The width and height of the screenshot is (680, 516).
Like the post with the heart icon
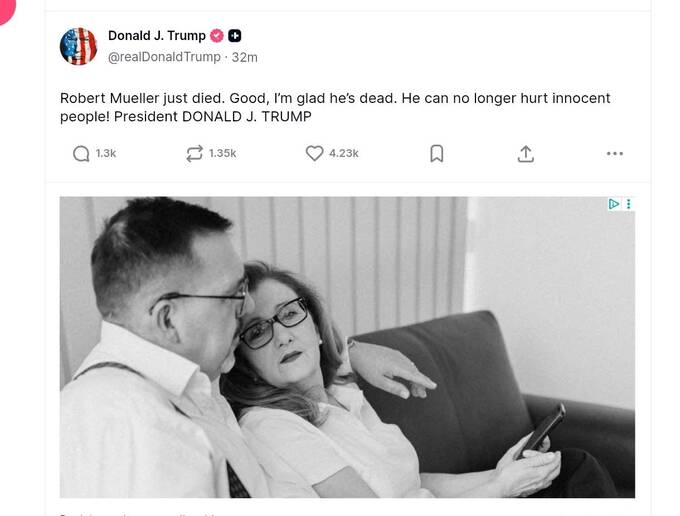(314, 153)
